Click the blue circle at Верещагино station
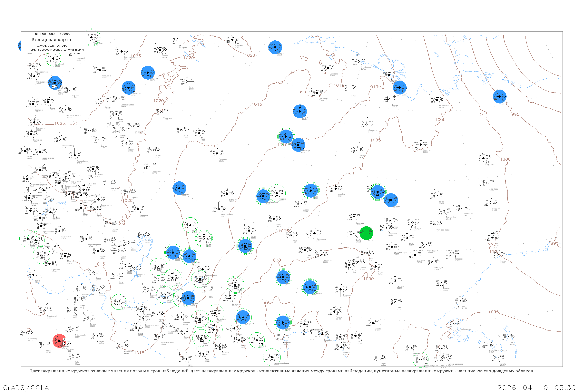This screenshot has height=392, width=588. [x=129, y=88]
